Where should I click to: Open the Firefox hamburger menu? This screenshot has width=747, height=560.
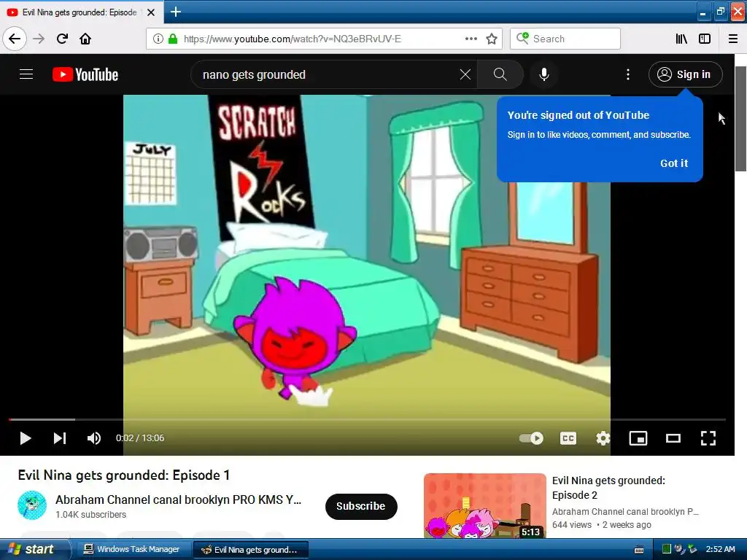pos(733,39)
